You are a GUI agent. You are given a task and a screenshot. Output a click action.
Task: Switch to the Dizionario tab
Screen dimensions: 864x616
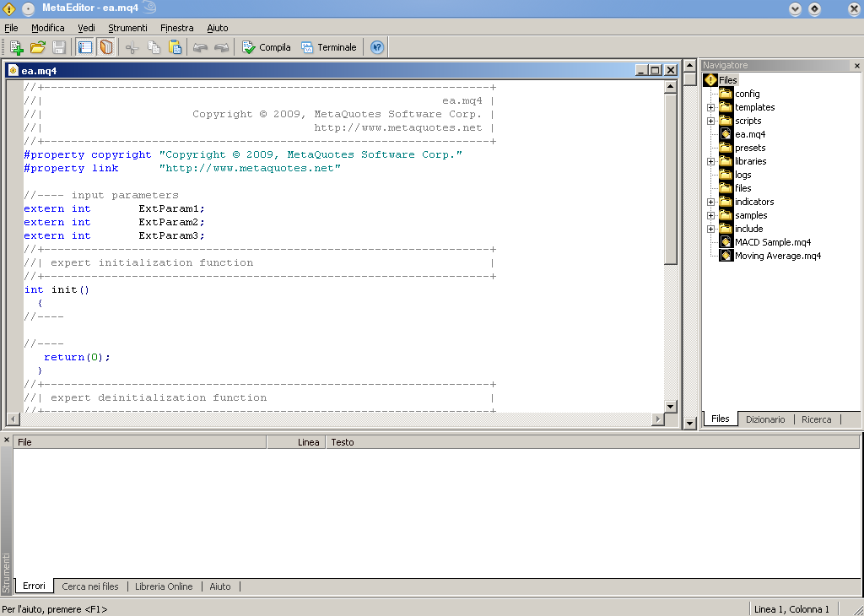pos(765,419)
